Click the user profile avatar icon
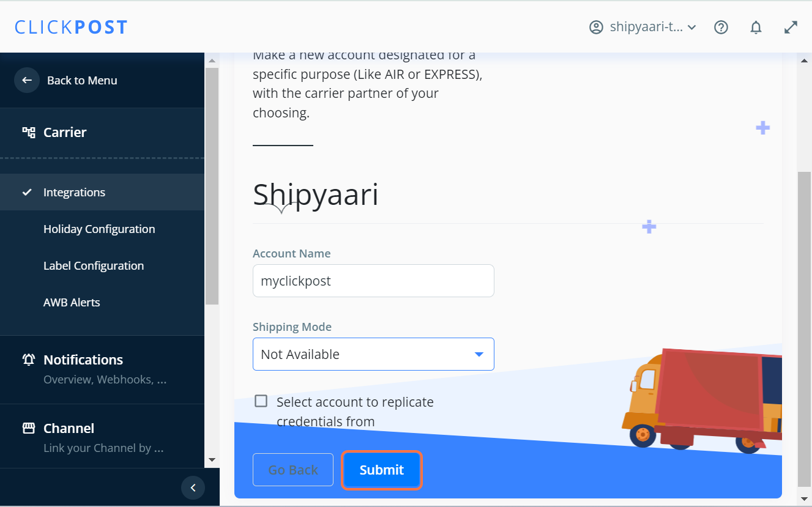The image size is (812, 507). (x=596, y=28)
